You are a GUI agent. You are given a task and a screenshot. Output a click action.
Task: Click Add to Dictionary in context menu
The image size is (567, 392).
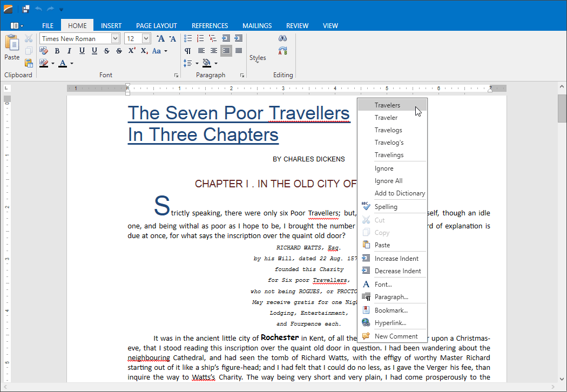pos(400,193)
